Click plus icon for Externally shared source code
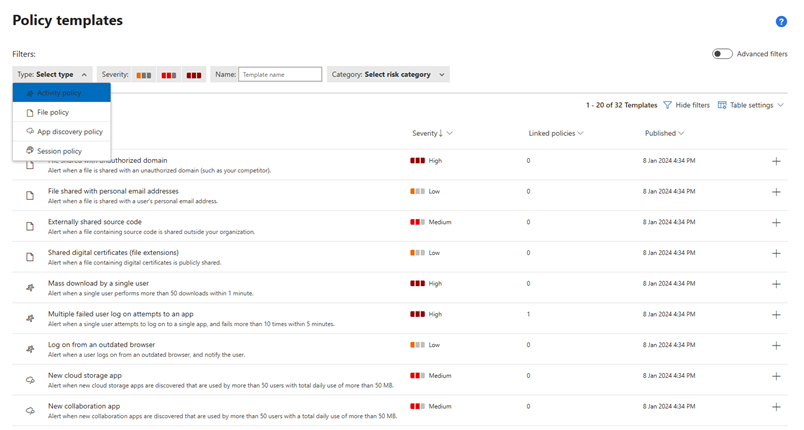Screen dimensions: 804x430 tap(776, 223)
